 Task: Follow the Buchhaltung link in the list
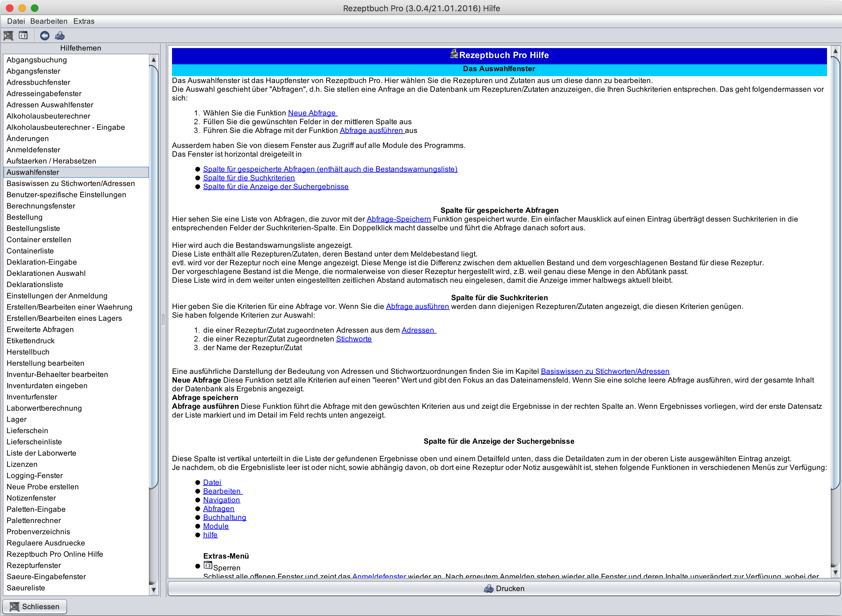224,517
